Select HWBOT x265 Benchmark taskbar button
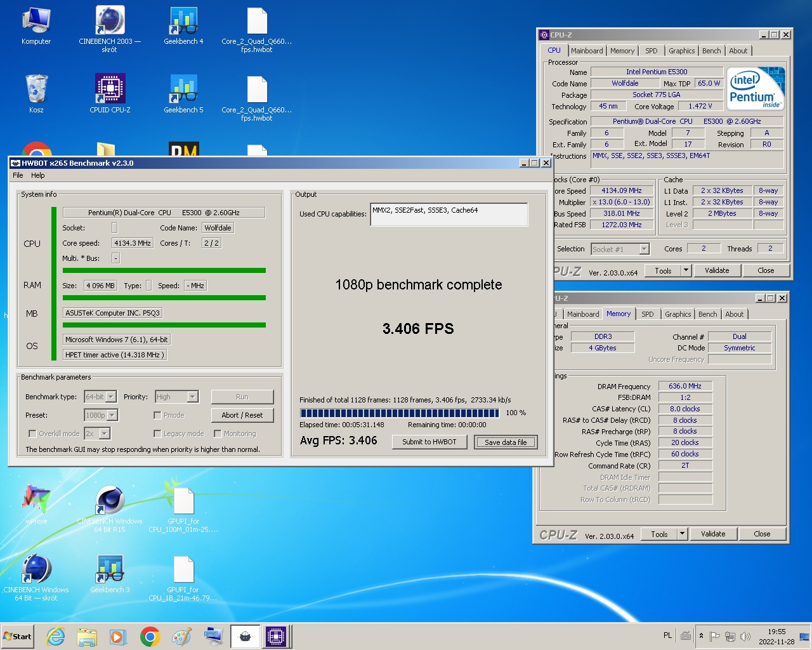 pyautogui.click(x=245, y=637)
